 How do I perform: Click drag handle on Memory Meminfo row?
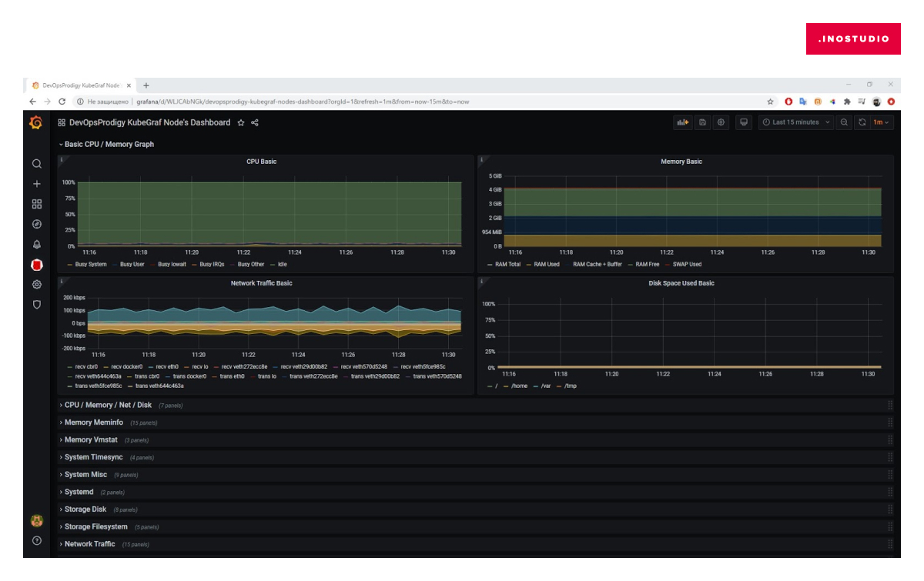[890, 422]
